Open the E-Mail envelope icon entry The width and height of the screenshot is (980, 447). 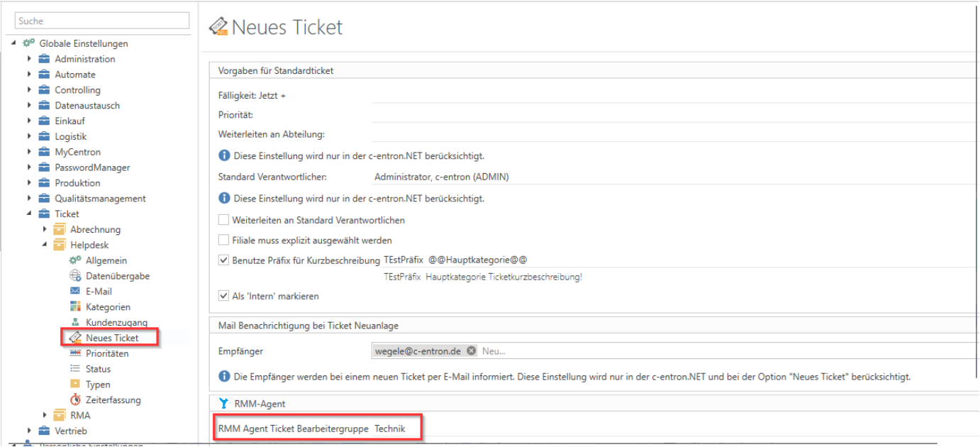75,292
